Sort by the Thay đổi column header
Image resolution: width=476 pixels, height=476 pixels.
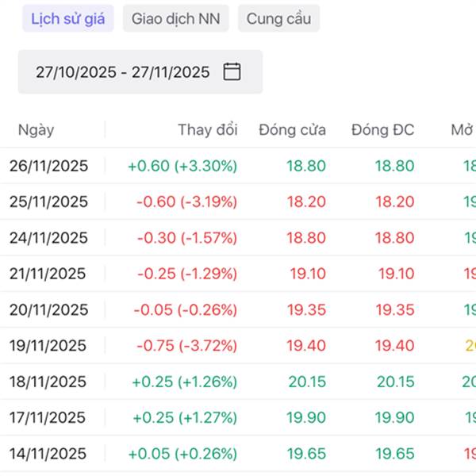click(207, 130)
